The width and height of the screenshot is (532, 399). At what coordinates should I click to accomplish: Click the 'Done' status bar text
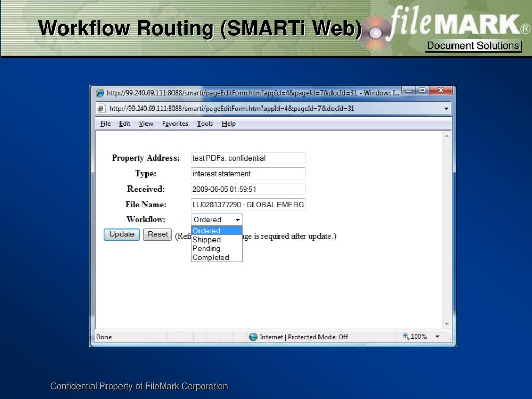point(104,337)
